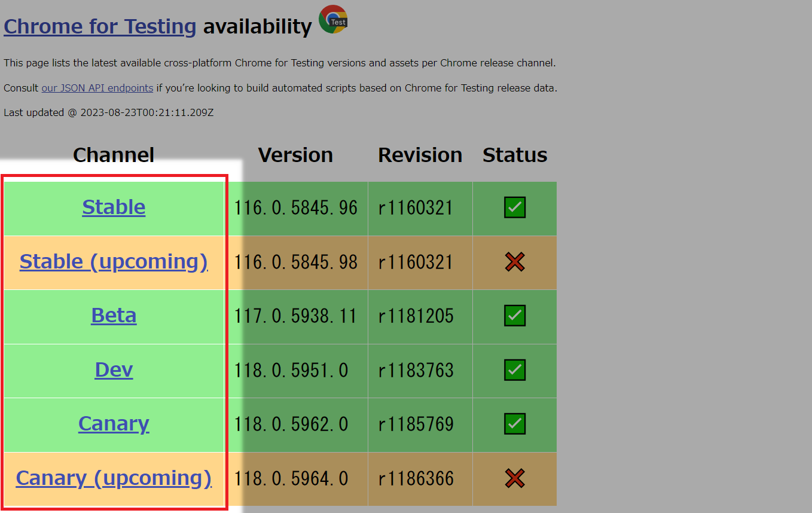Click the green checkmark in Canary row
Image resolution: width=812 pixels, height=513 pixels.
pos(515,423)
